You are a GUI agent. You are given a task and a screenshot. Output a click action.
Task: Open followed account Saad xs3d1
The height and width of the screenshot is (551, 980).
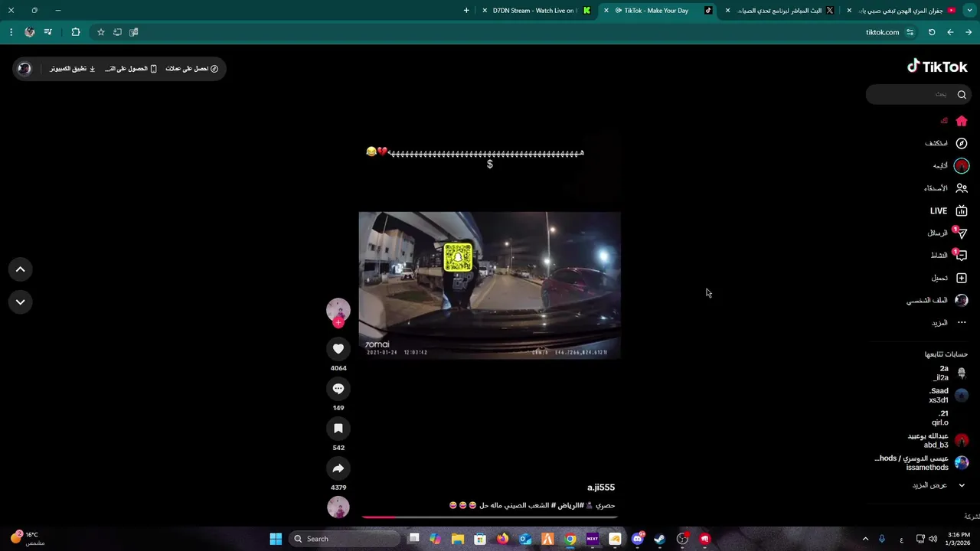[x=949, y=395]
